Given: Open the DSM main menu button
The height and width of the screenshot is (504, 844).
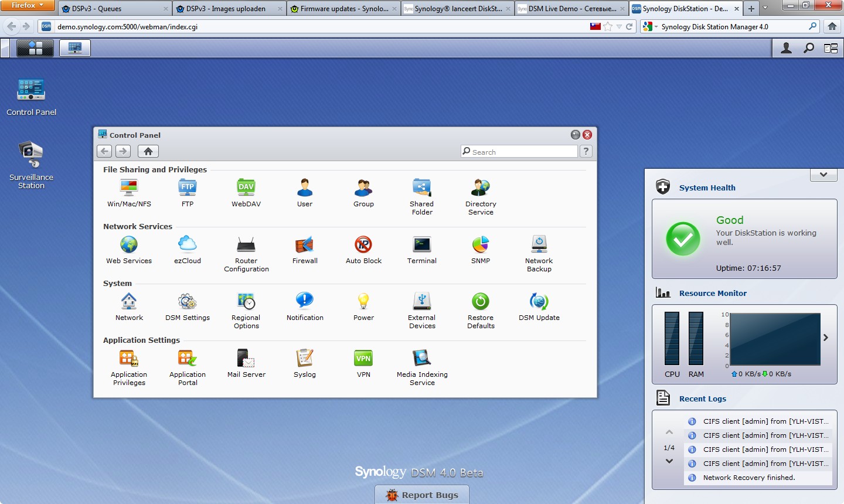Looking at the screenshot, I should pyautogui.click(x=35, y=48).
